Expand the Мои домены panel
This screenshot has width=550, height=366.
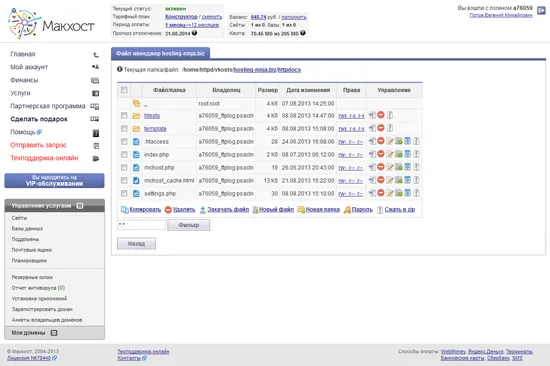click(x=54, y=333)
